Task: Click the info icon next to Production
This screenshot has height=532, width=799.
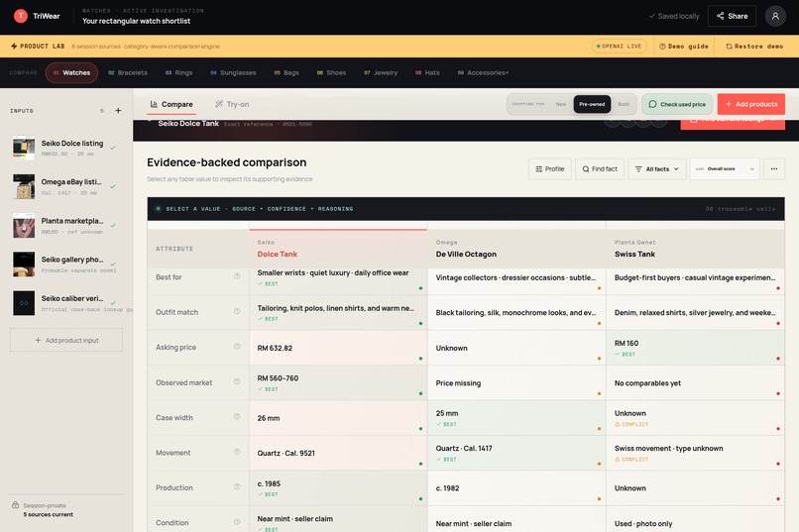Action: click(237, 487)
